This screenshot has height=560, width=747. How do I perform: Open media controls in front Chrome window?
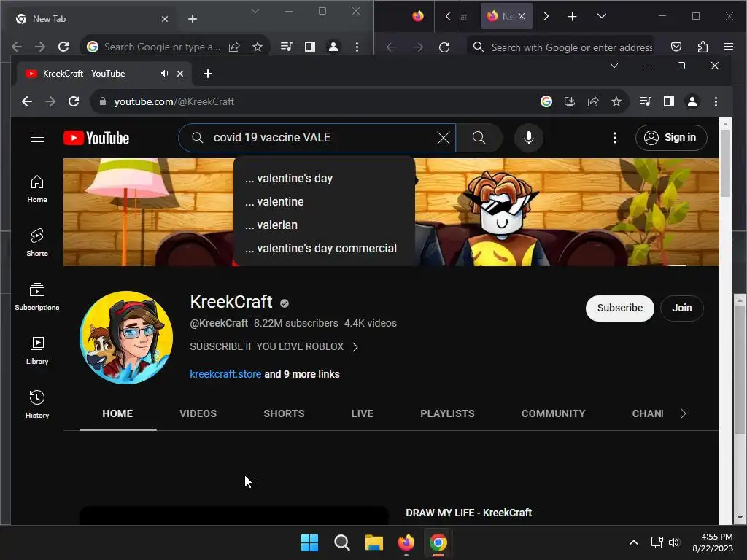click(645, 101)
